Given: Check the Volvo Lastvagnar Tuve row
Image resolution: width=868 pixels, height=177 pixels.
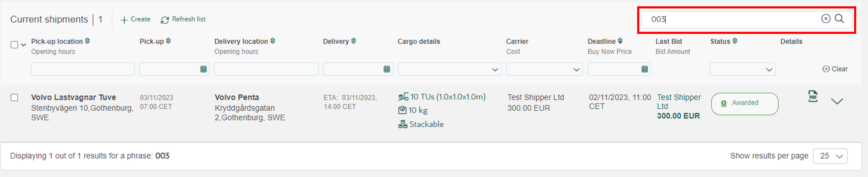Looking at the screenshot, I should (14, 98).
